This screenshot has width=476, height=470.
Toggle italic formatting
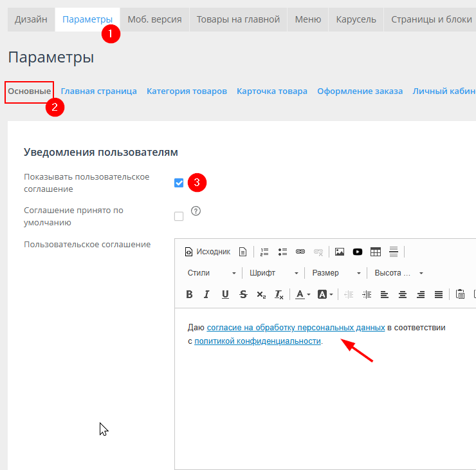pyautogui.click(x=207, y=294)
